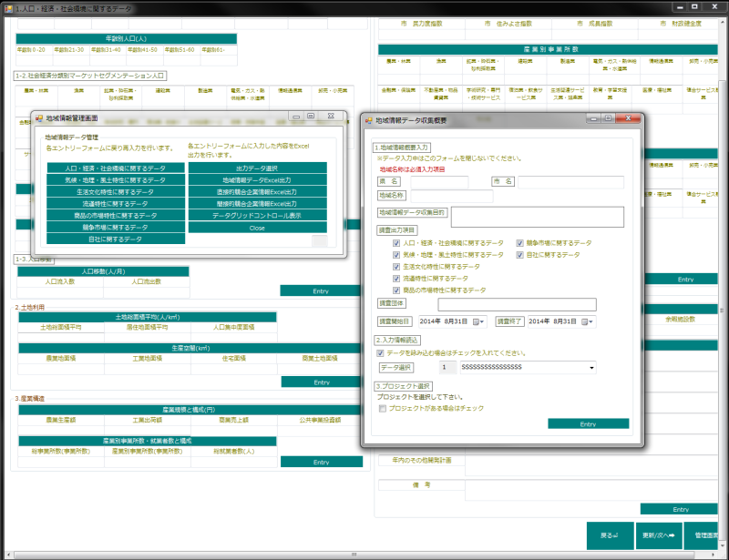Viewport: 729px width, 560px height.
Task: Focus the 地域名称 input field
Action: coord(451,196)
